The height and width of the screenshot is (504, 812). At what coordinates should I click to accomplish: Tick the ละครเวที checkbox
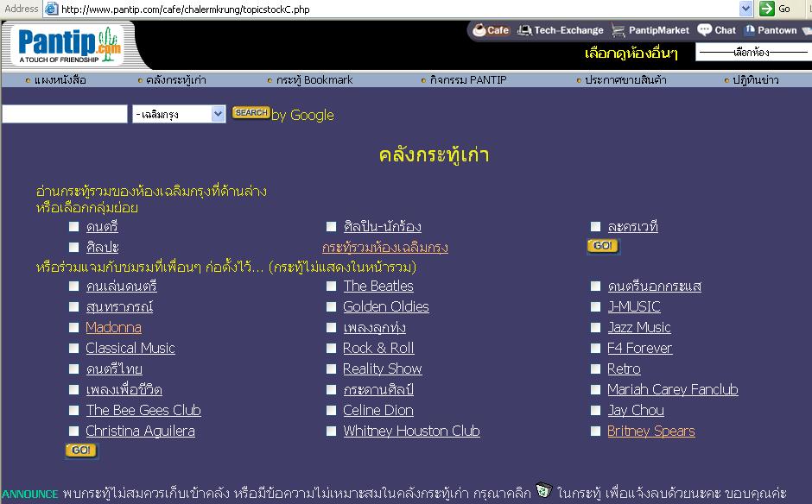(595, 226)
